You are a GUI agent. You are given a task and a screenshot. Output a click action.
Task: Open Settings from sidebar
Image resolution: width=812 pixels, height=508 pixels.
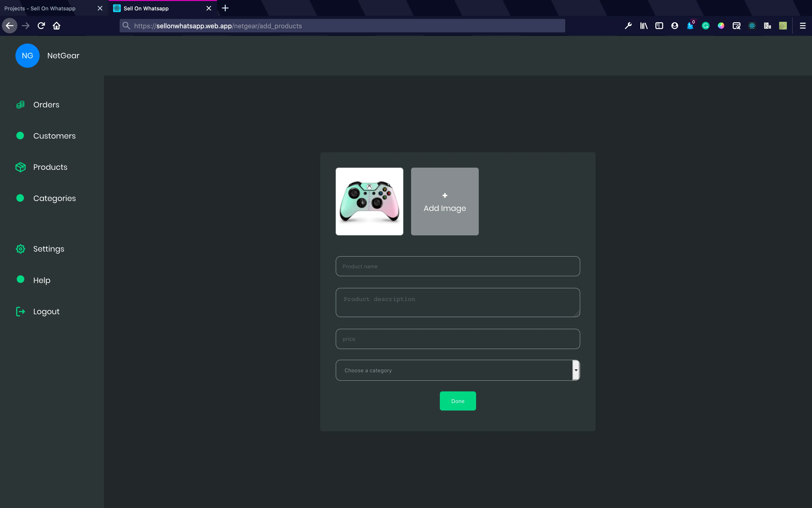pos(49,249)
